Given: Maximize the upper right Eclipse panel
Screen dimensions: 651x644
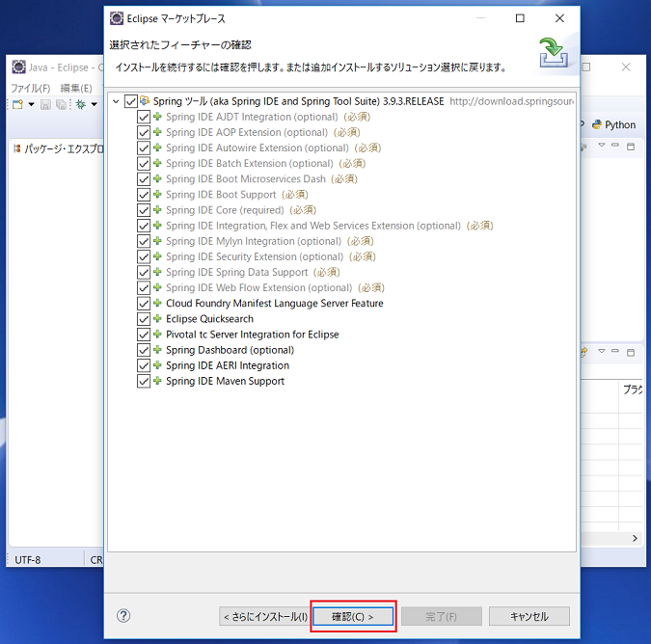Looking at the screenshot, I should point(631,147).
